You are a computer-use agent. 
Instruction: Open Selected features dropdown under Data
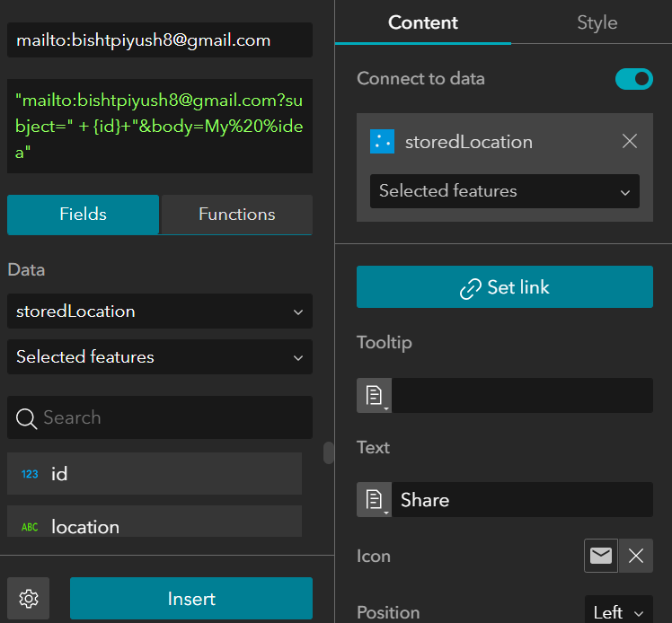tap(160, 357)
